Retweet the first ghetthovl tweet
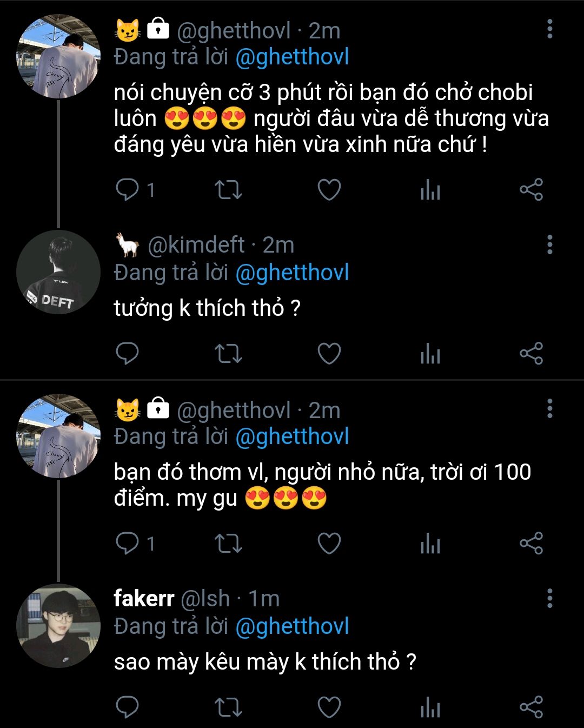Image resolution: width=584 pixels, height=728 pixels. (228, 190)
